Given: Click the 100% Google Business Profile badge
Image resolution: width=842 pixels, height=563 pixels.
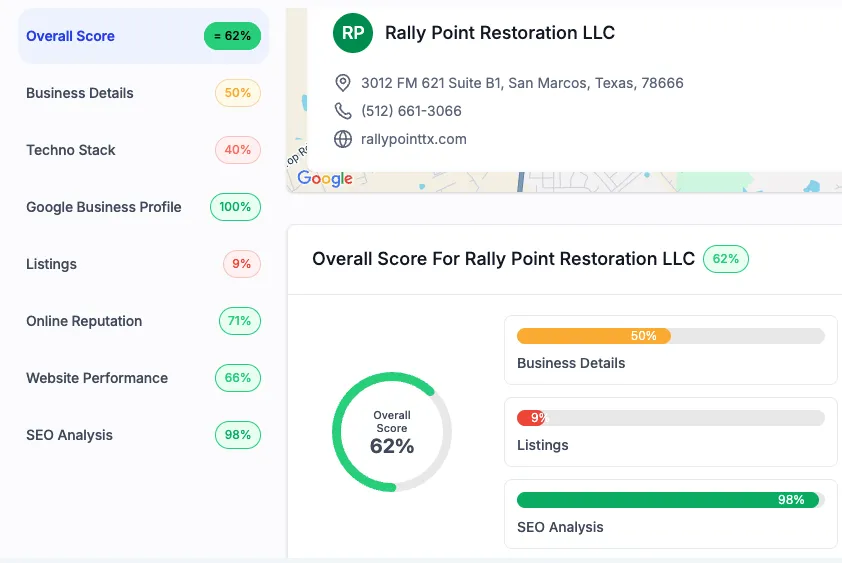Looking at the screenshot, I should tap(235, 207).
